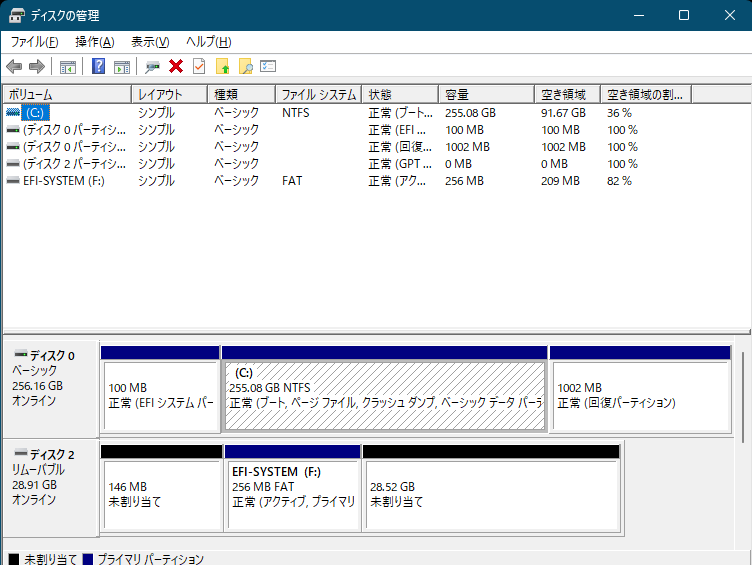Sort by the 容量 column header
The width and height of the screenshot is (752, 565).
[x=486, y=94]
